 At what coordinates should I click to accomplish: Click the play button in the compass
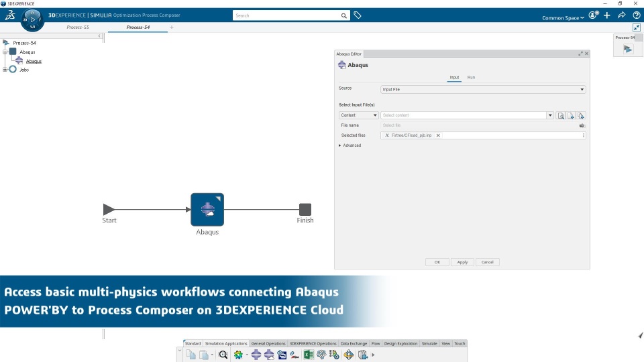pos(32,19)
